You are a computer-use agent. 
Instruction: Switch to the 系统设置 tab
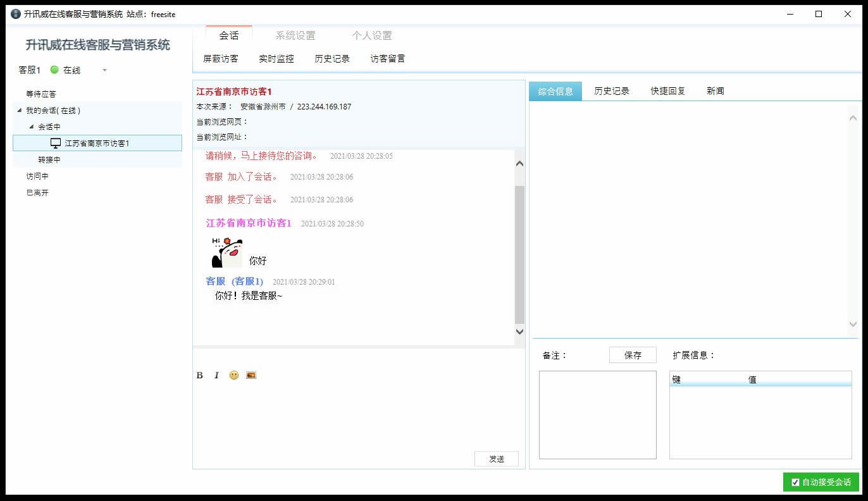pos(295,35)
